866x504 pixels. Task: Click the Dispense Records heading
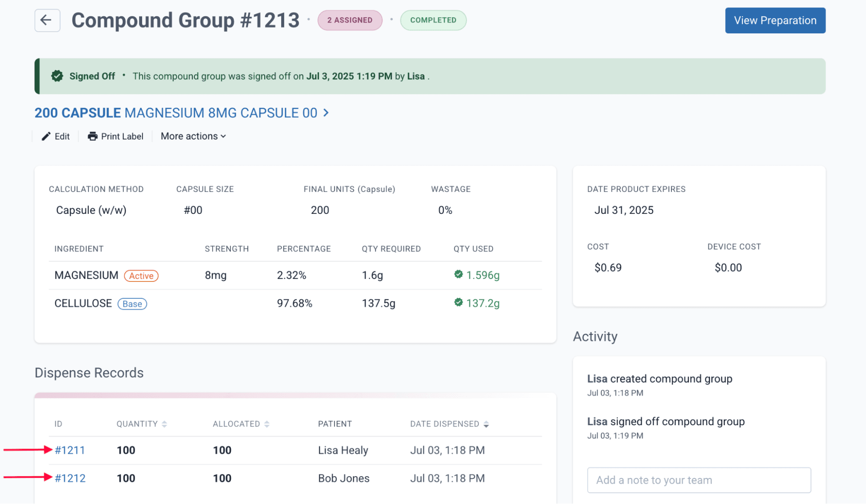click(89, 373)
